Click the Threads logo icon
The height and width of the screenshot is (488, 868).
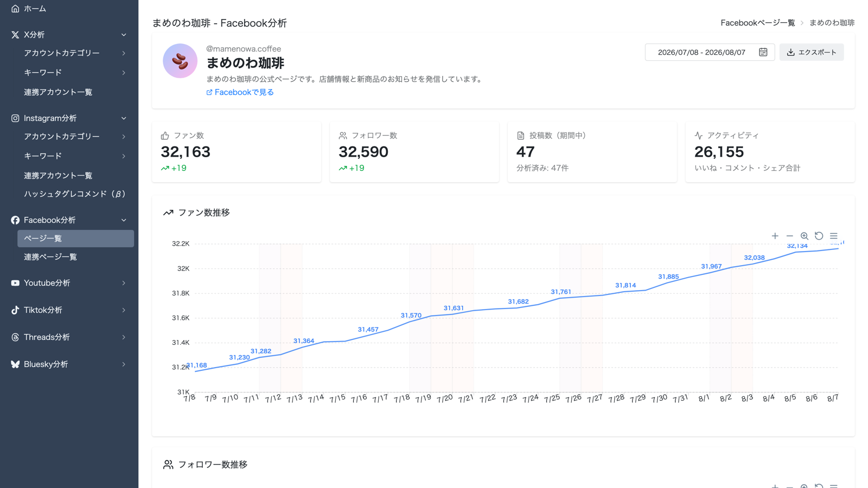[15, 337]
